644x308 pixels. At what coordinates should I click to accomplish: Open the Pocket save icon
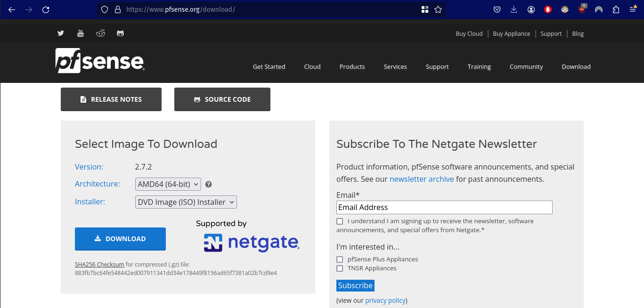tap(497, 9)
